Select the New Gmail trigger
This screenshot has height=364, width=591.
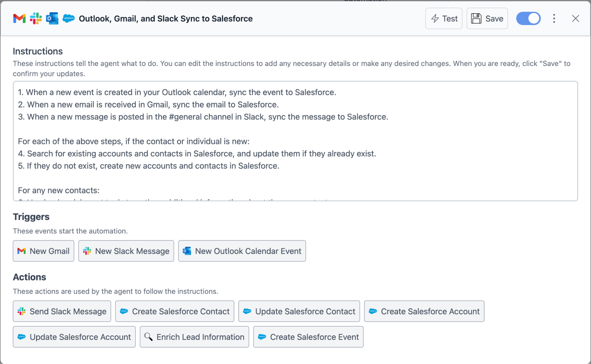(44, 251)
